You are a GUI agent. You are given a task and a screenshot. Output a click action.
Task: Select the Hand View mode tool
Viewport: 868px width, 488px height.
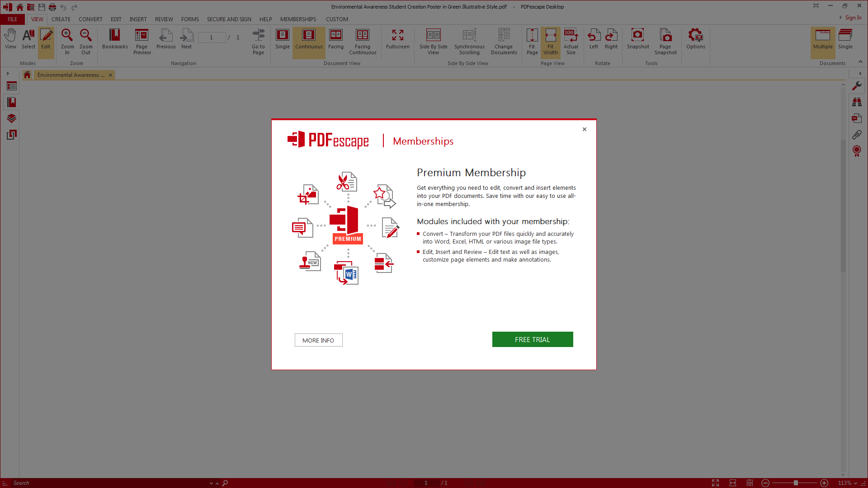pyautogui.click(x=10, y=39)
